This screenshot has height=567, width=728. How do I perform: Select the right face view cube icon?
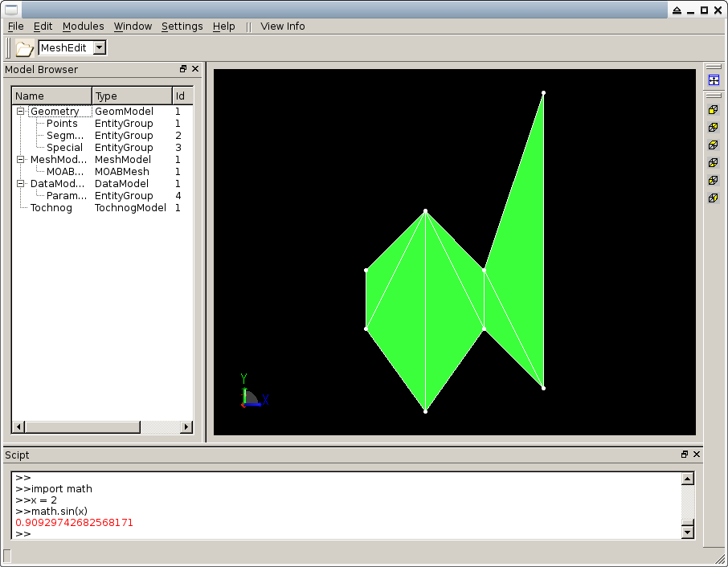click(713, 198)
